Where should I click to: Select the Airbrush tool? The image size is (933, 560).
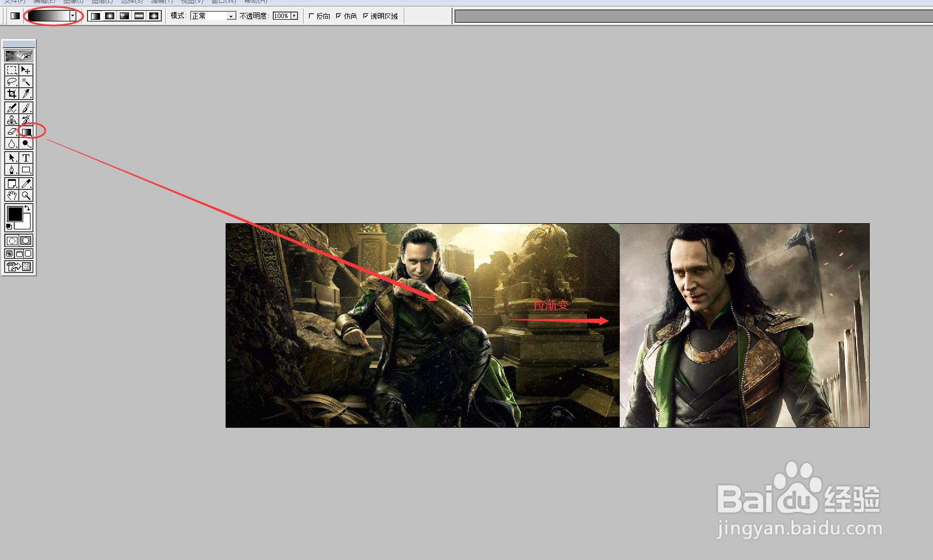pos(12,108)
